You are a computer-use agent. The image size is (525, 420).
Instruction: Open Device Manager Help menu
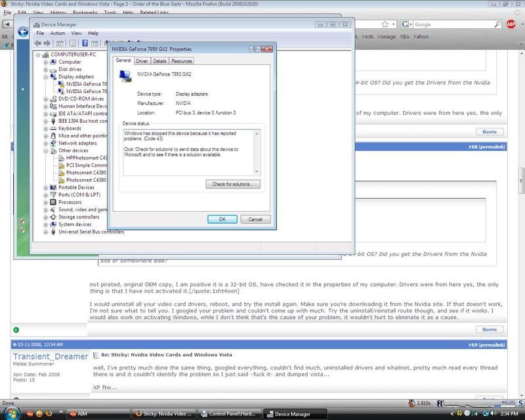93,33
